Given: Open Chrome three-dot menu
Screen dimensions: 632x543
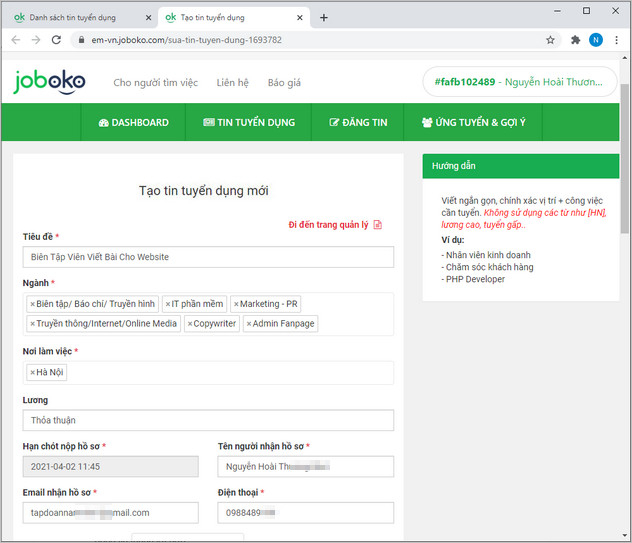Looking at the screenshot, I should click(615, 40).
